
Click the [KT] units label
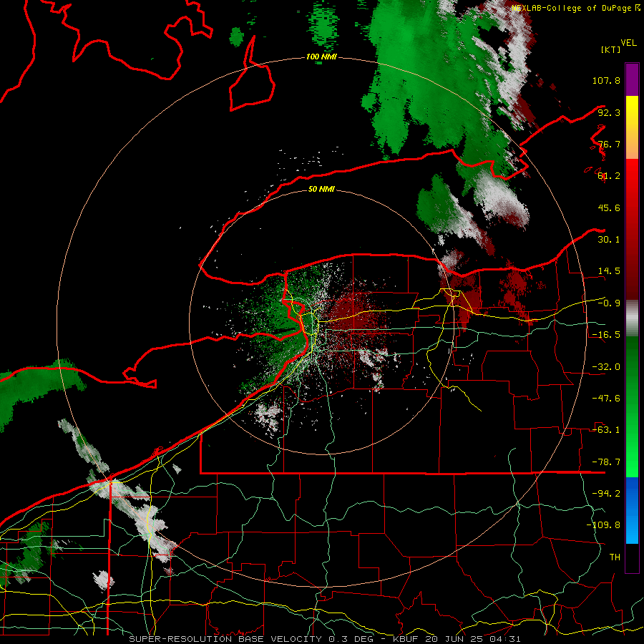[611, 49]
